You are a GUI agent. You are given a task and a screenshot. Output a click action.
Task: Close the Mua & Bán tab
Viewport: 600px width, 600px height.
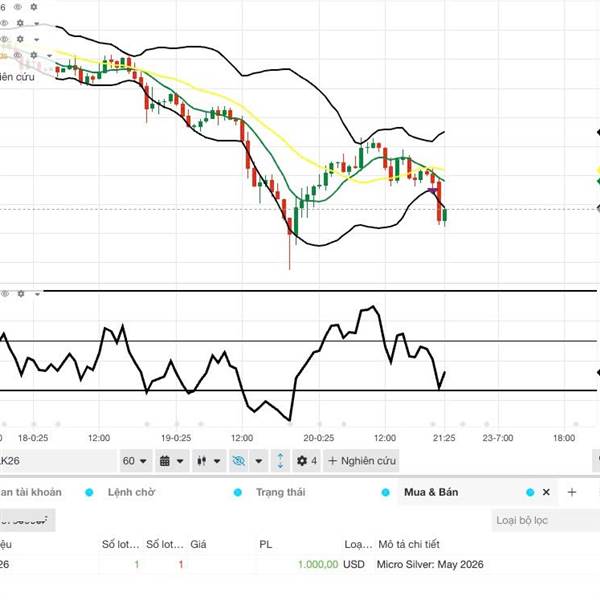546,492
